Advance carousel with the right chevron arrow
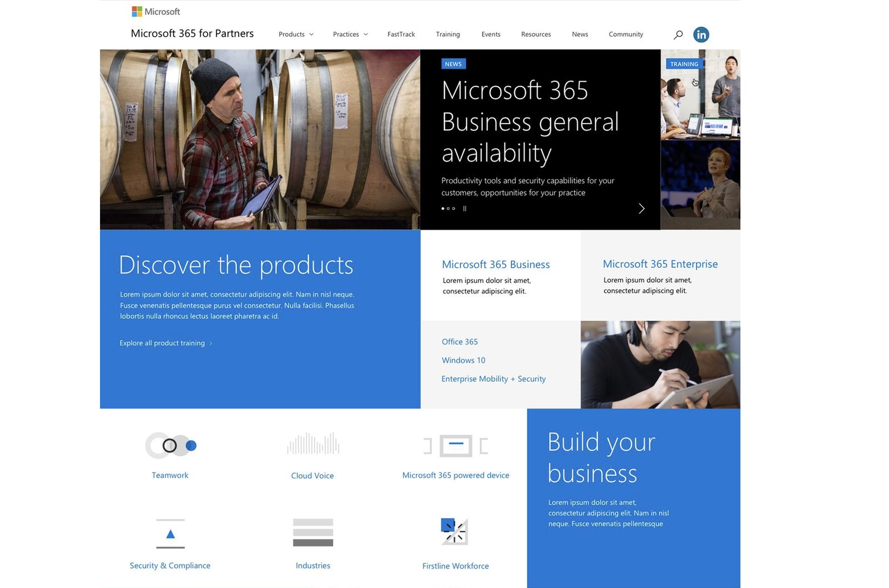The height and width of the screenshot is (588, 889). click(x=641, y=208)
